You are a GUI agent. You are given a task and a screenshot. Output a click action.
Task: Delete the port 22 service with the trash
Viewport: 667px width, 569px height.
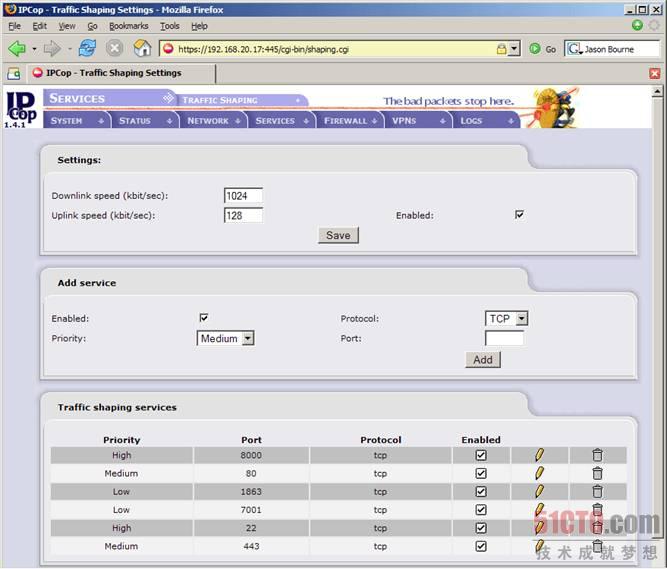[597, 528]
